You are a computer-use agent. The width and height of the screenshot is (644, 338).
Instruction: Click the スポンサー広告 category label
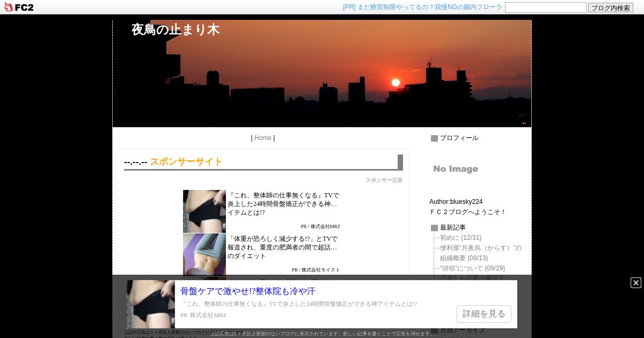pyautogui.click(x=384, y=180)
